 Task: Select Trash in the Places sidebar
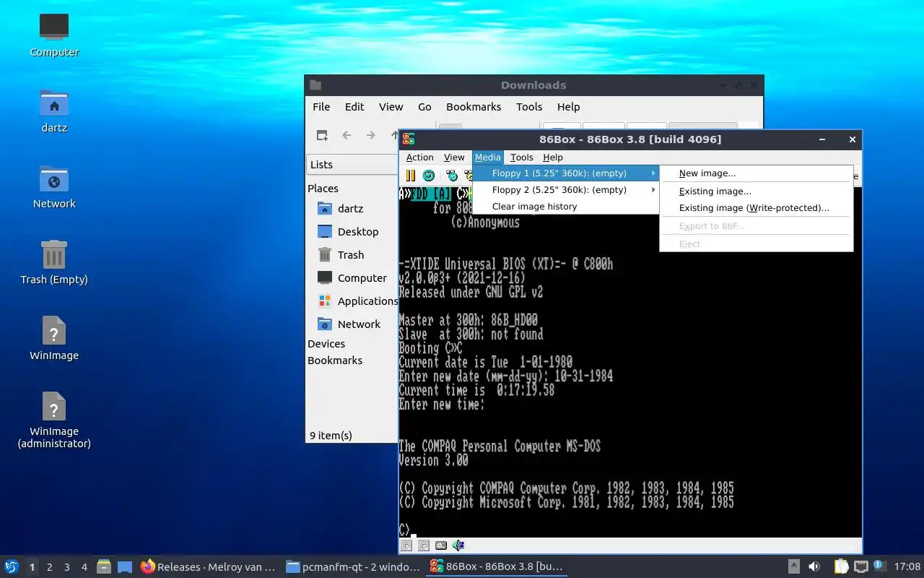point(352,255)
